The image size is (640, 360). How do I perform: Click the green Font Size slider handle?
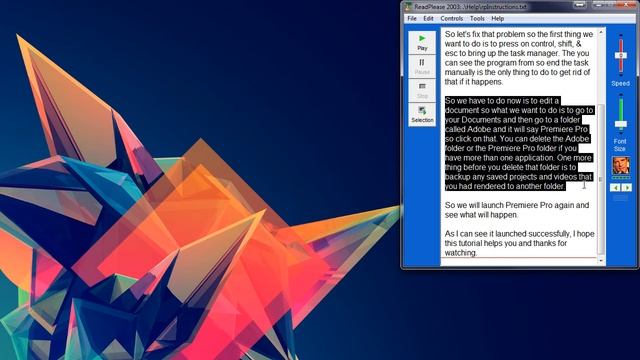click(x=621, y=124)
